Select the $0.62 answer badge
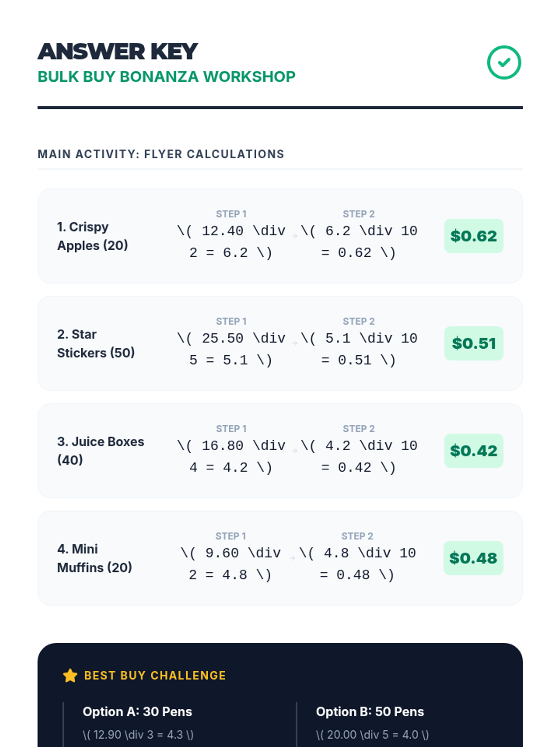Image resolution: width=560 pixels, height=747 pixels. point(474,236)
